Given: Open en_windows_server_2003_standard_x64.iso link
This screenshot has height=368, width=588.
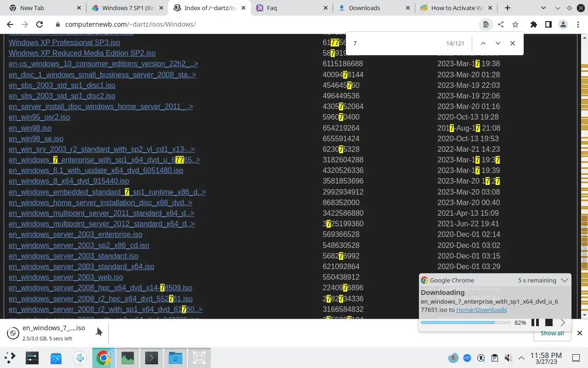Looking at the screenshot, I should (81, 266).
